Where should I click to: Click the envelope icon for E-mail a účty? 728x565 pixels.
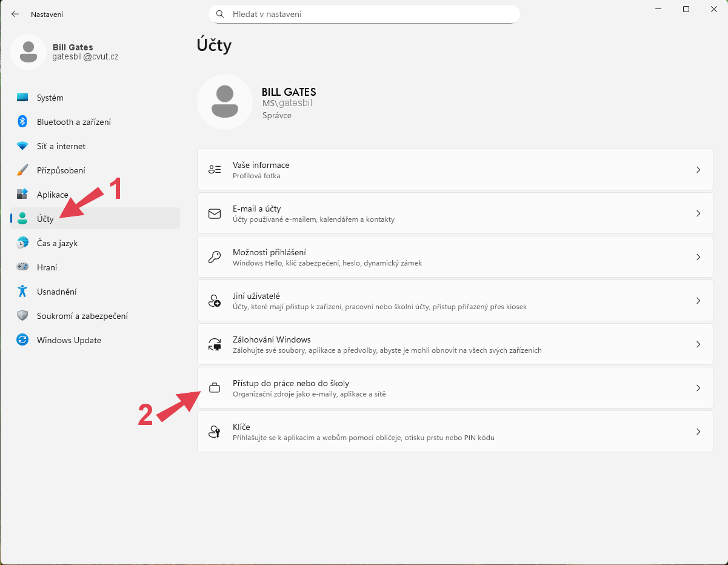click(215, 213)
